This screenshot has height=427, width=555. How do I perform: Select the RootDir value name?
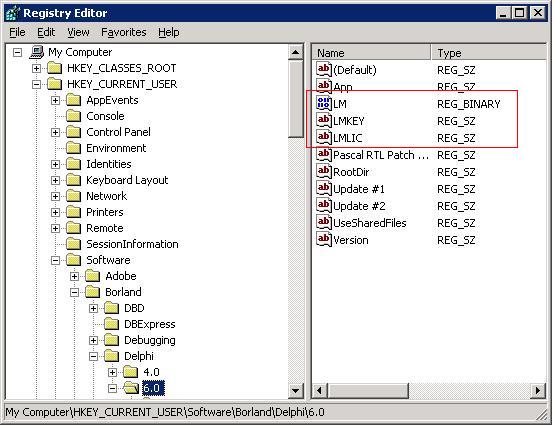click(351, 172)
